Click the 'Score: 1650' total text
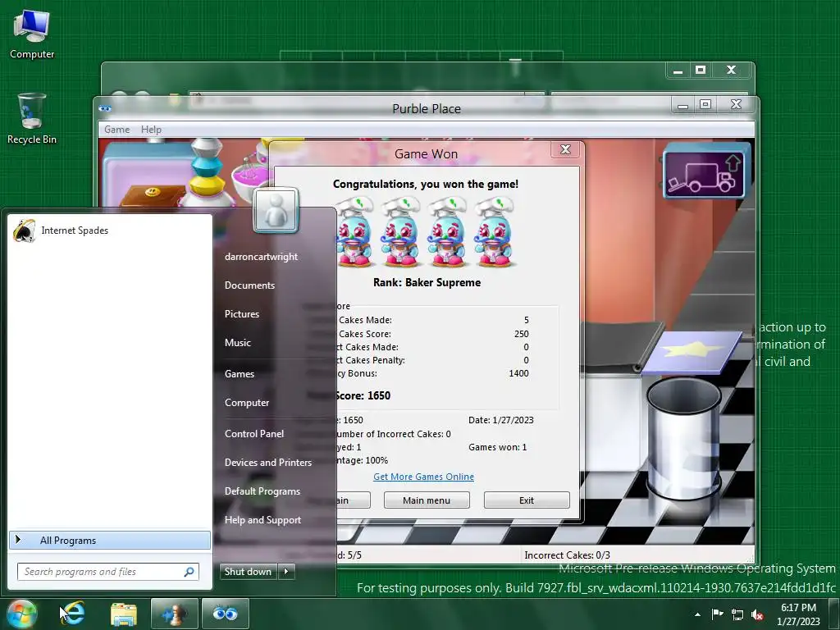Viewport: 840px width, 630px height. pos(363,395)
